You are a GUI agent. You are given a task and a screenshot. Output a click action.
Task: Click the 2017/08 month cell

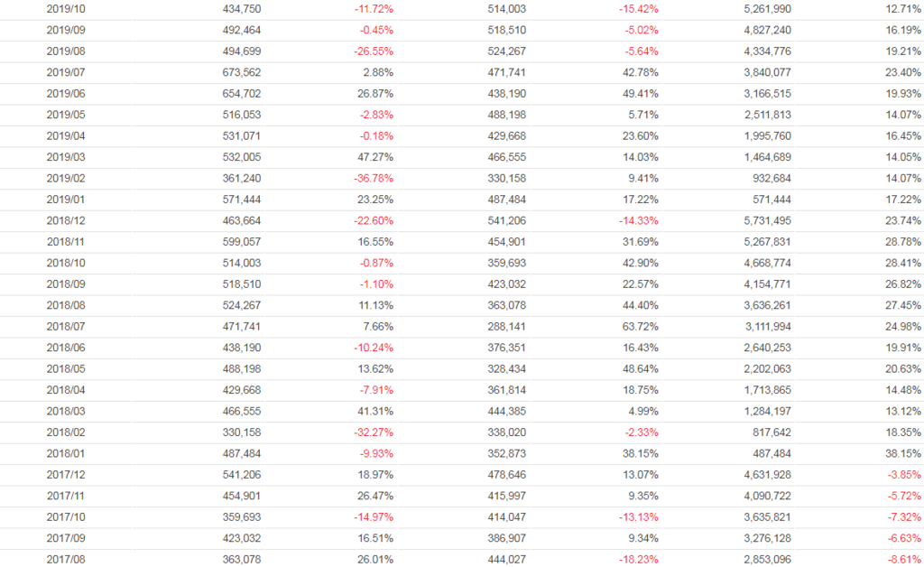pyautogui.click(x=66, y=559)
